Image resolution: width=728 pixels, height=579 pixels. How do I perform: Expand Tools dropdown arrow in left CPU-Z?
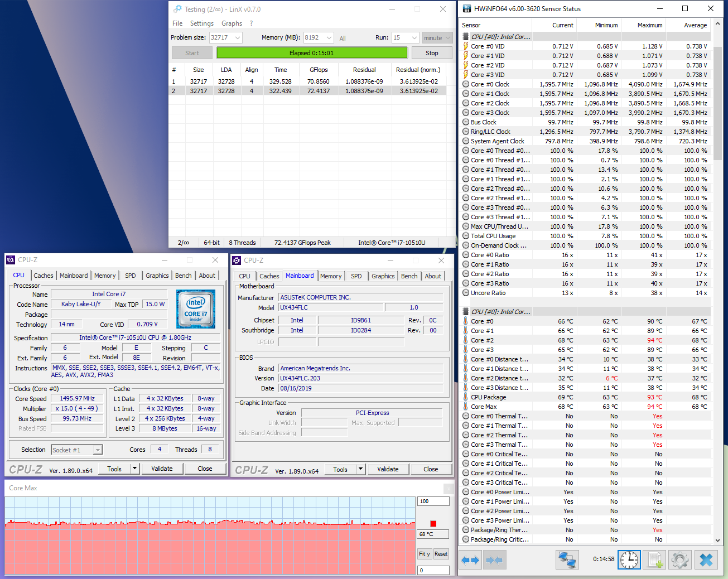[x=134, y=469]
